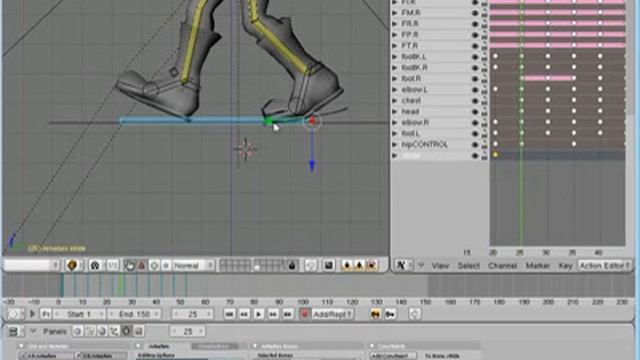Expand the footIK.L channel
The image size is (640, 360).
(x=395, y=57)
